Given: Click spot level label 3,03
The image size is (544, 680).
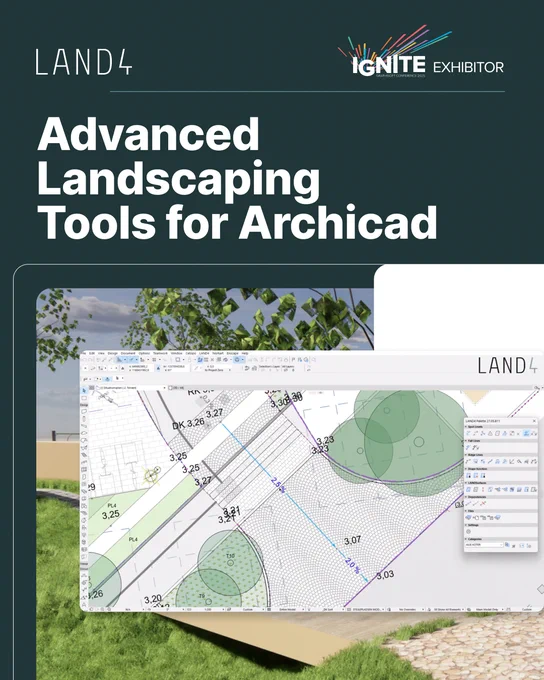Looking at the screenshot, I should 385,575.
